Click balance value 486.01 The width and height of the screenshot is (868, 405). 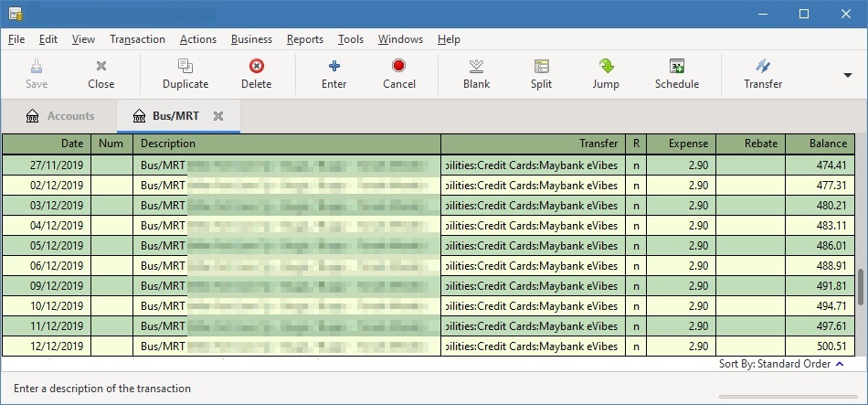pos(831,245)
